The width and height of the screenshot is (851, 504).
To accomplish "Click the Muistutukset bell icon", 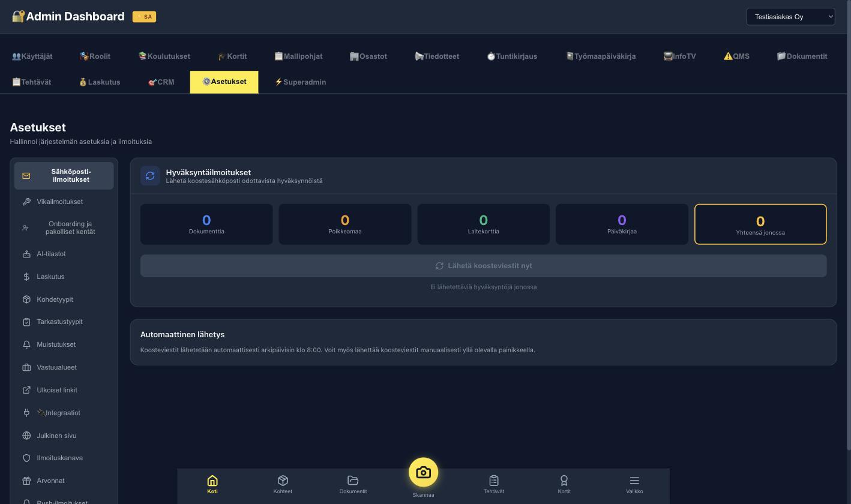I will coord(26,344).
